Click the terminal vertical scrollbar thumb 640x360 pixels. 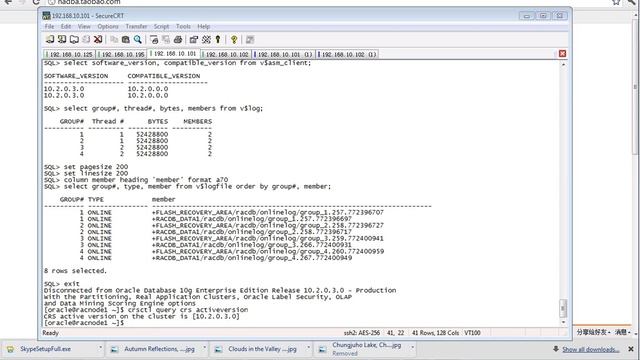pos(563,308)
